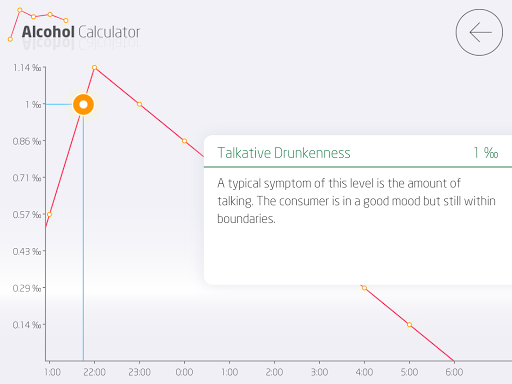Click the 1 ‰ value in info card

[x=486, y=153]
